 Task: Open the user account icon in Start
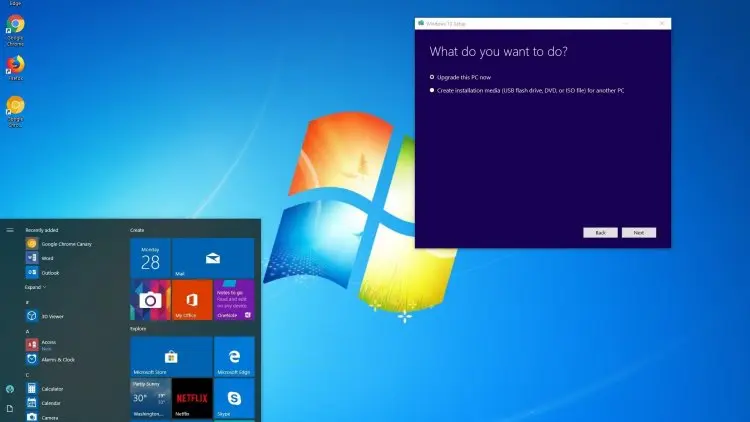(10, 389)
